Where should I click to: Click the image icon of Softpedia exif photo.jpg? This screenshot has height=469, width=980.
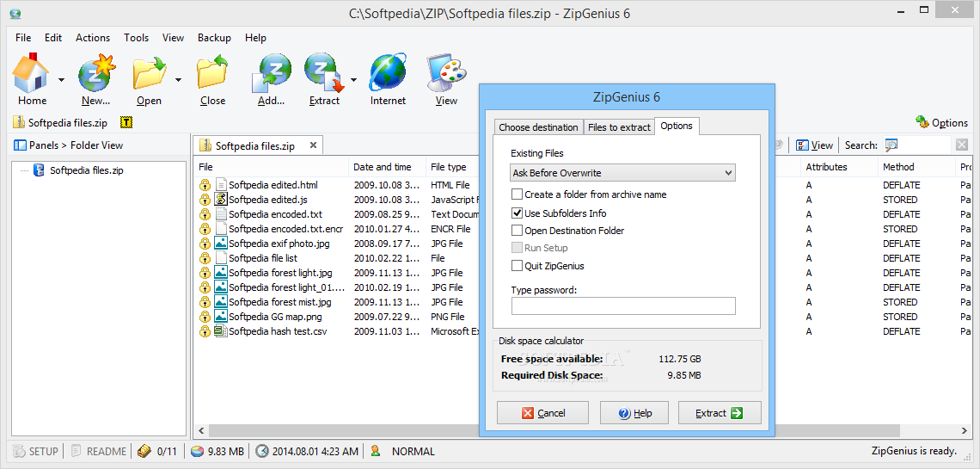[x=220, y=244]
